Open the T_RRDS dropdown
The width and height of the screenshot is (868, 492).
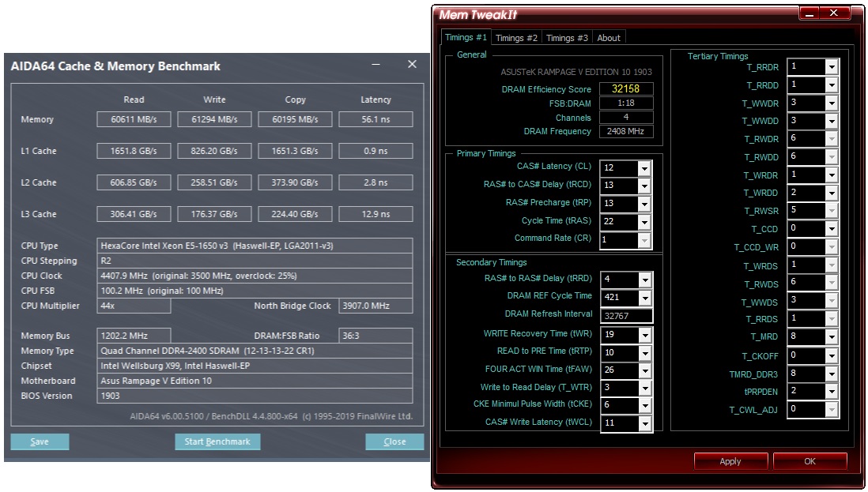(x=832, y=319)
